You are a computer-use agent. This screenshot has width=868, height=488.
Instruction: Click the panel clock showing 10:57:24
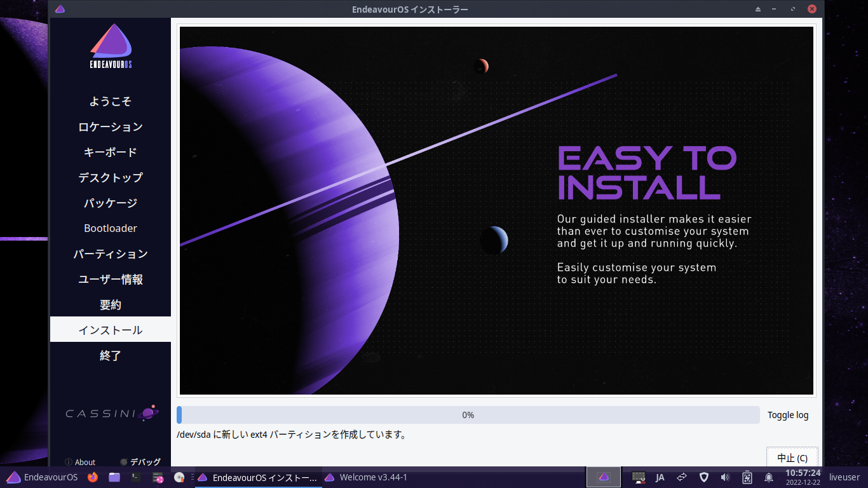coord(803,477)
